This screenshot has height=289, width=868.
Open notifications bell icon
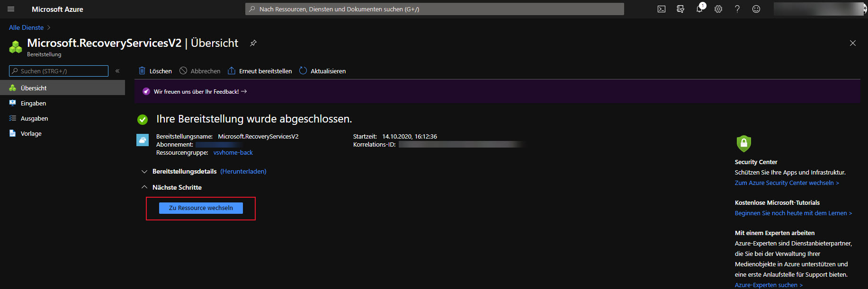point(699,9)
